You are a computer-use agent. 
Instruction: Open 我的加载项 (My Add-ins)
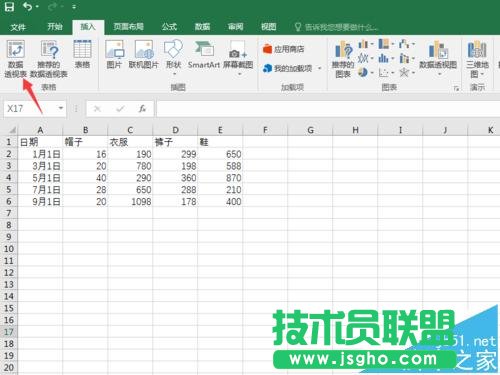(288, 68)
